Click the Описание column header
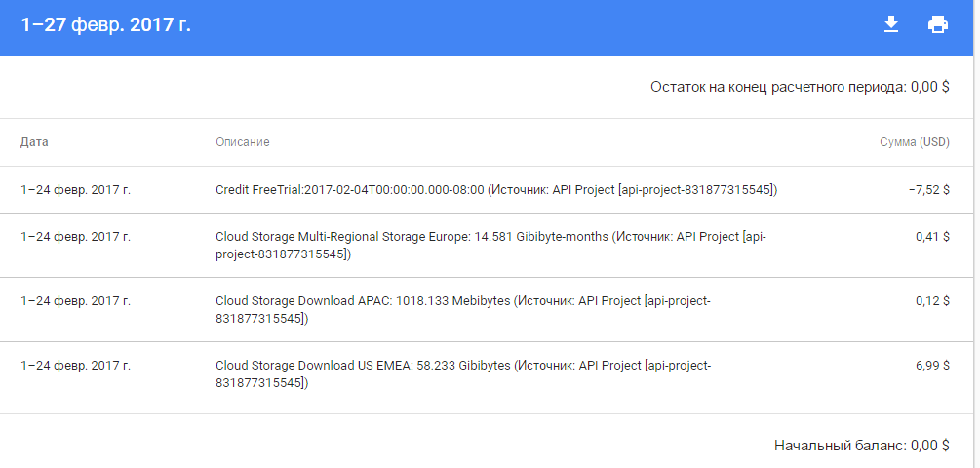Viewport: 980px width, 468px height. tap(243, 142)
